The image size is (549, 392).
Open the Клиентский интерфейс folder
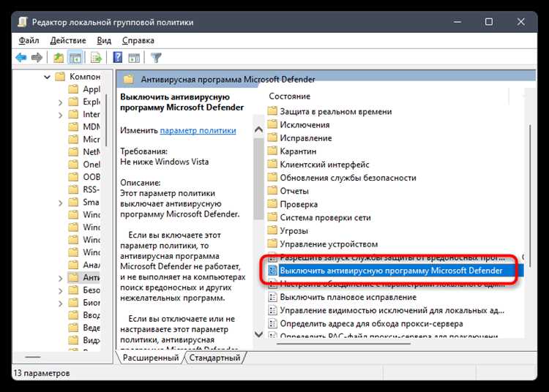(x=318, y=165)
